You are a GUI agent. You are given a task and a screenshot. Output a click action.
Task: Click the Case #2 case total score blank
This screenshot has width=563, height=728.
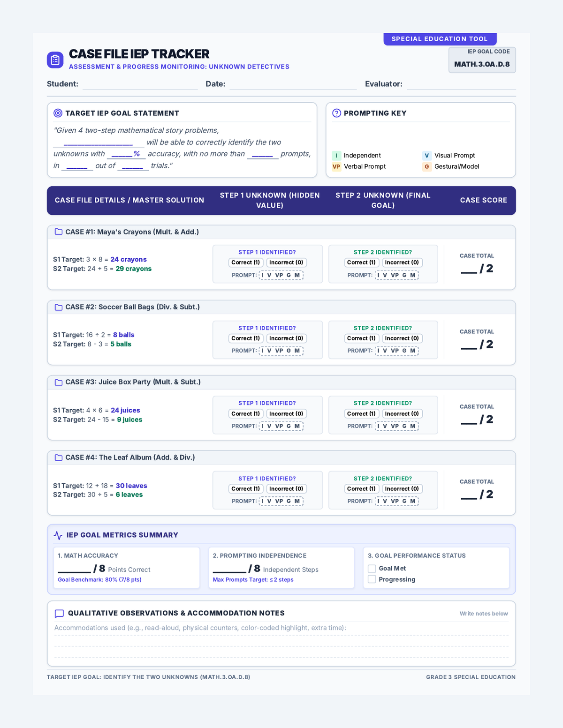click(469, 345)
